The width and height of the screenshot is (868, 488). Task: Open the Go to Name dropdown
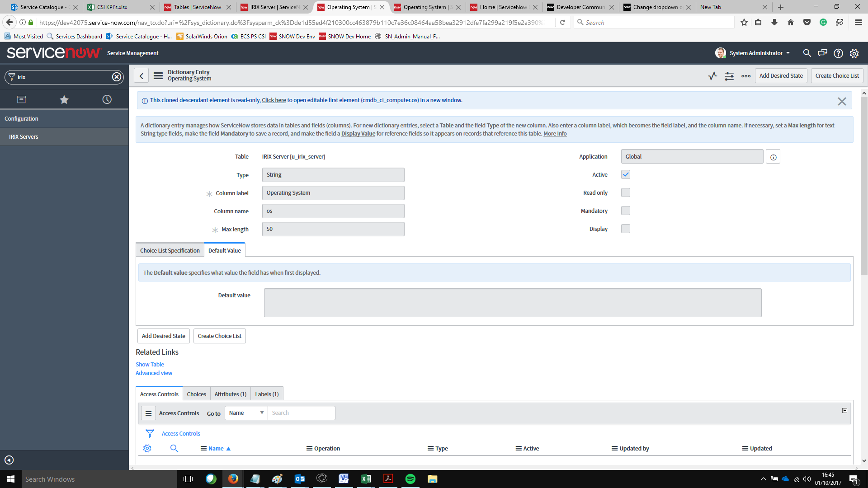tap(245, 413)
